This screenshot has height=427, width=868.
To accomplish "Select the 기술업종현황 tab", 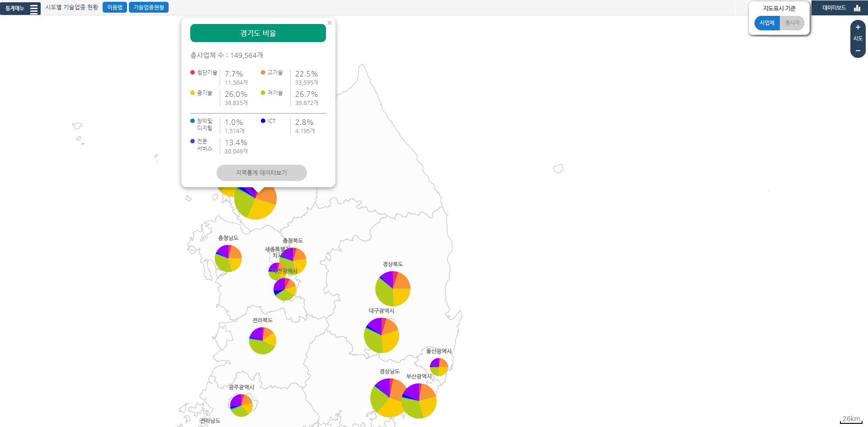I will 149,8.
